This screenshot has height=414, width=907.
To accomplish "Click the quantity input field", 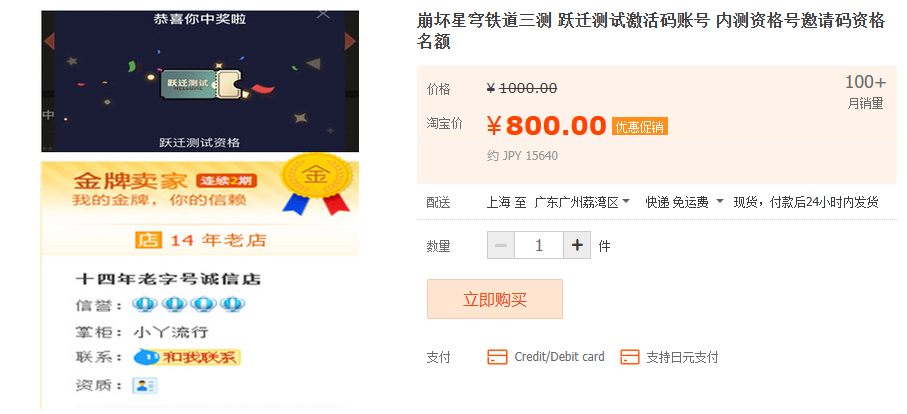I will [539, 246].
